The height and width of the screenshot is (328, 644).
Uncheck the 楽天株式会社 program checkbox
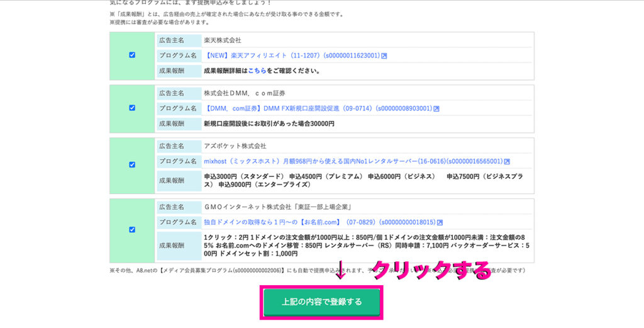(132, 55)
